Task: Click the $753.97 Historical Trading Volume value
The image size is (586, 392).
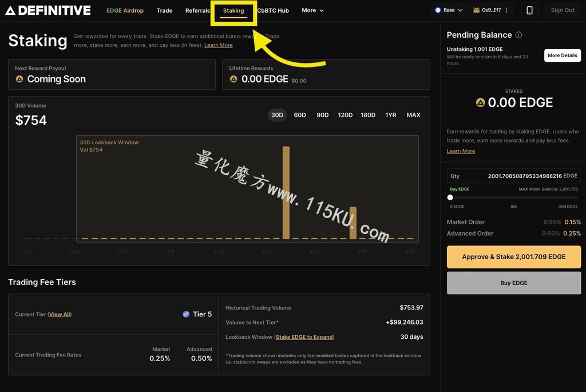Action: (411, 307)
